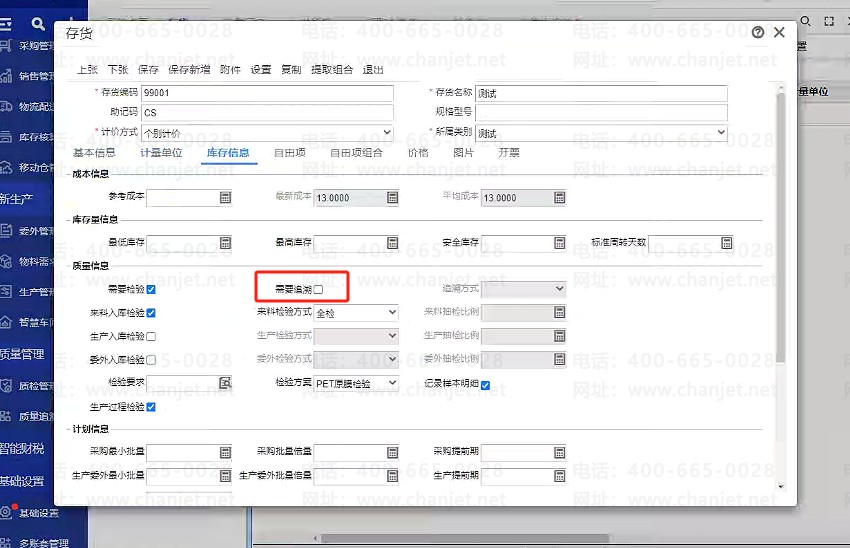This screenshot has height=548, width=850.
Task: Open 智能财税 sidebar section
Action: (x=22, y=449)
